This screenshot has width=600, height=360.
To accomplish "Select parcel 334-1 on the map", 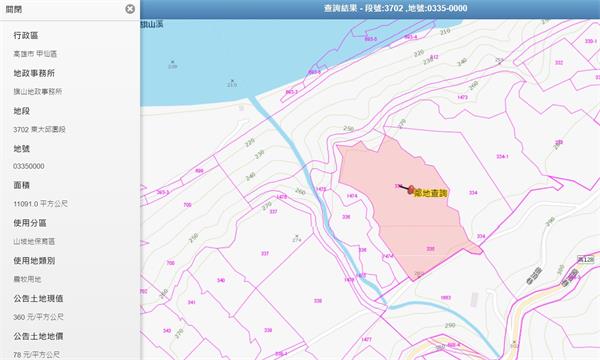I will coord(502,156).
